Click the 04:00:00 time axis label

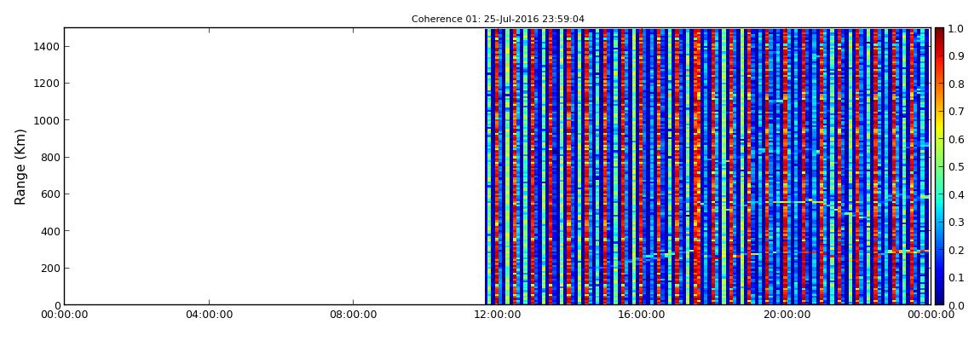click(x=210, y=315)
